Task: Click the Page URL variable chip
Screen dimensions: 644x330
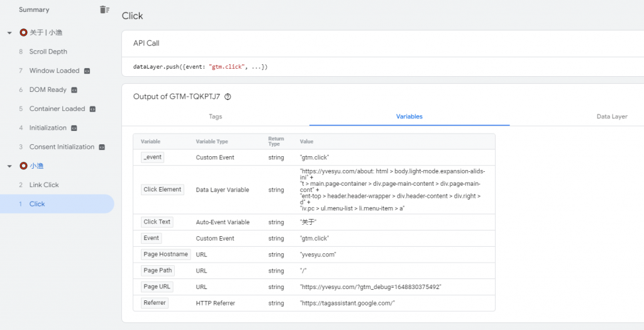Action: 157,287
